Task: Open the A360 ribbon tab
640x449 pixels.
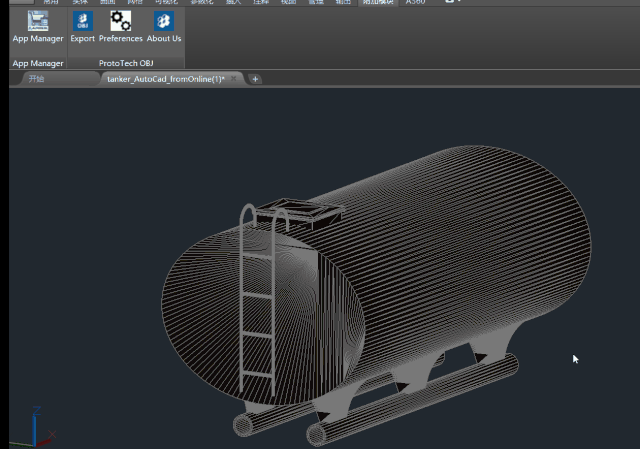Action: [415, 3]
